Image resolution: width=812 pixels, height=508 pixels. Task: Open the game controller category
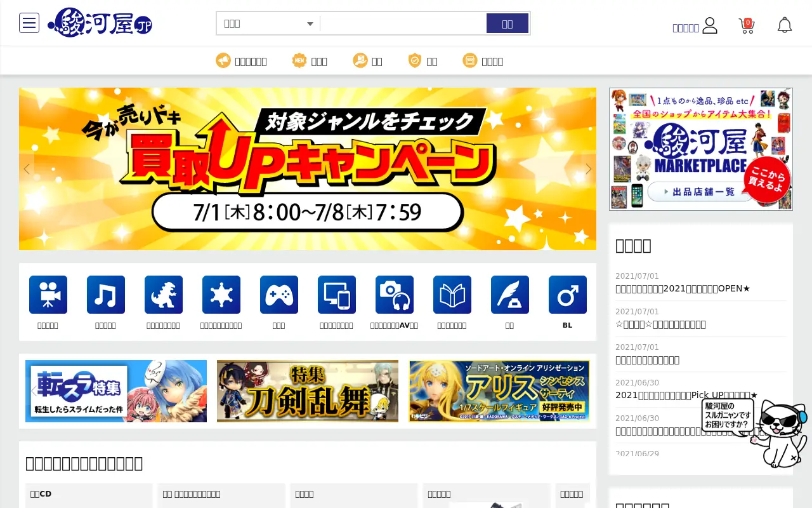point(279,295)
